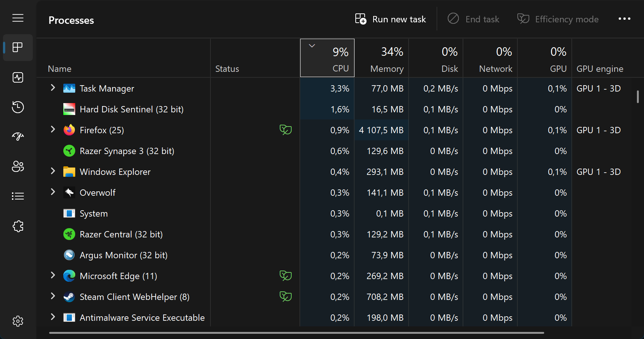Open the hamburger navigation menu
Viewport: 644px width, 339px height.
[18, 18]
